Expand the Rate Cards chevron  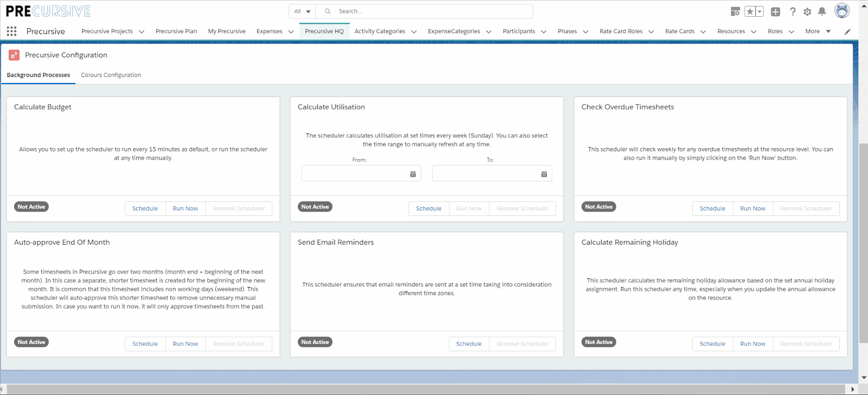(703, 31)
